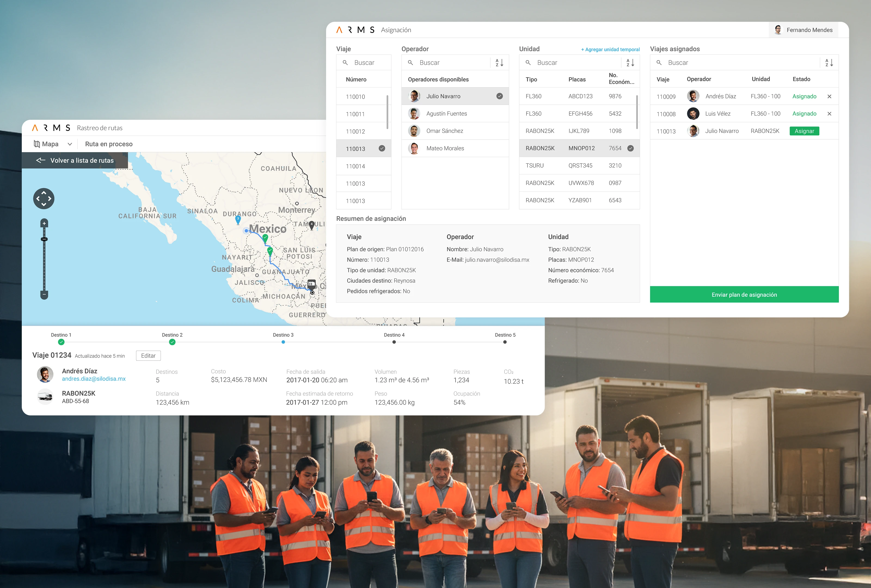Click Agregar unidad temporal link
Viewport: 871px width, 588px height.
[610, 50]
